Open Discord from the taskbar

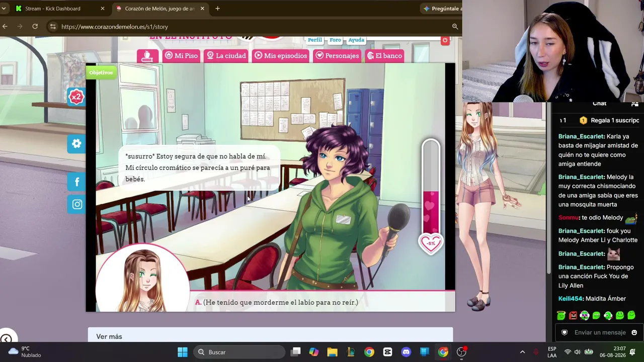(406, 352)
